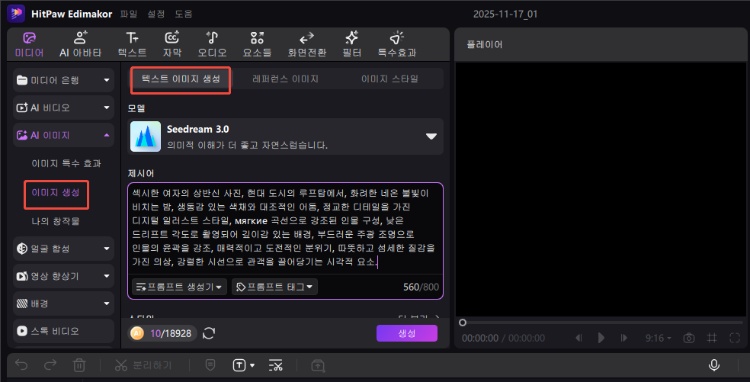Screen dimensions: 750x382
Task: Click the HitPaw Edimakor logo icon
Action: [x=16, y=13]
